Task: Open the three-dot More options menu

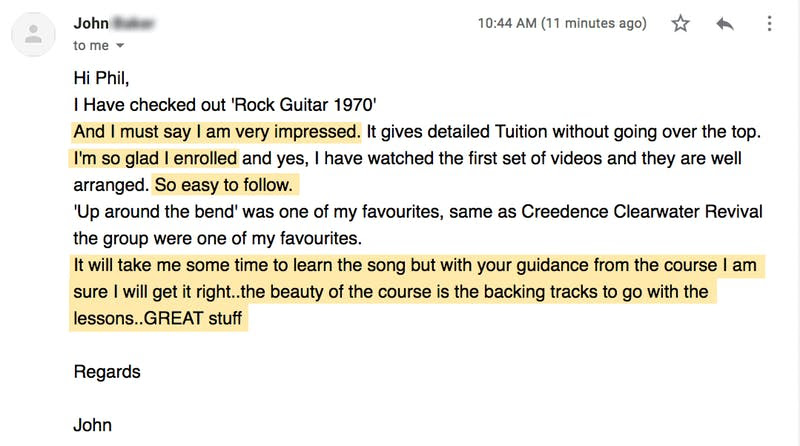Action: pos(769,23)
